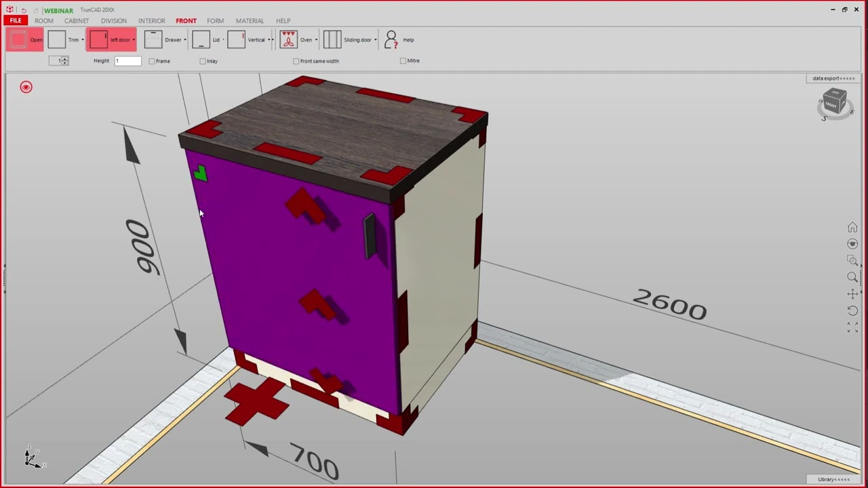Expand the Drawer dropdown arrow

[184, 40]
